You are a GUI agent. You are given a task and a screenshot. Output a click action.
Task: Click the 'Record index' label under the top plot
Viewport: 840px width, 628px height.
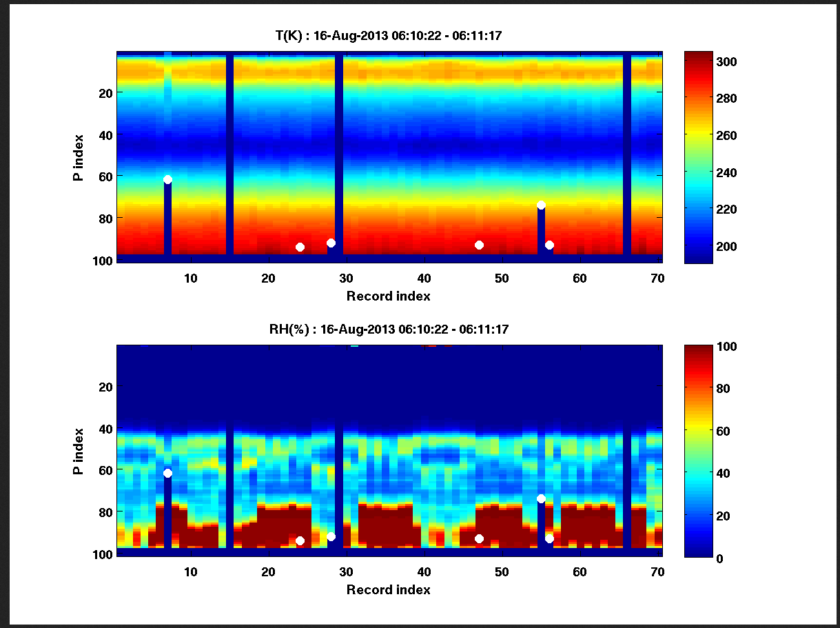click(x=389, y=296)
